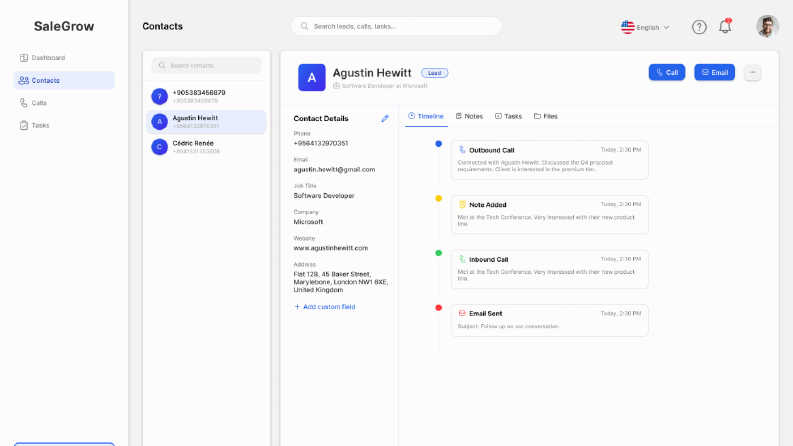Click the Tasks clipboard icon in sidebar

click(24, 125)
